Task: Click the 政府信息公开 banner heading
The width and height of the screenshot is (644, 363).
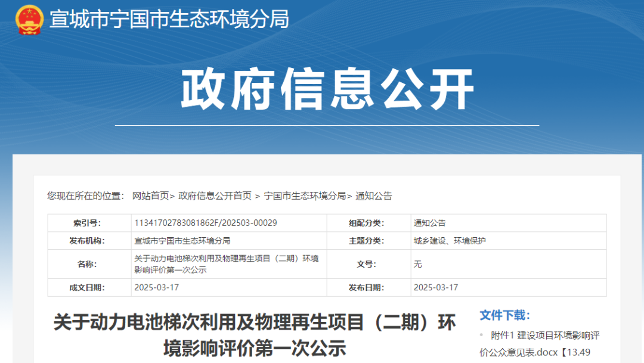Action: pos(327,89)
